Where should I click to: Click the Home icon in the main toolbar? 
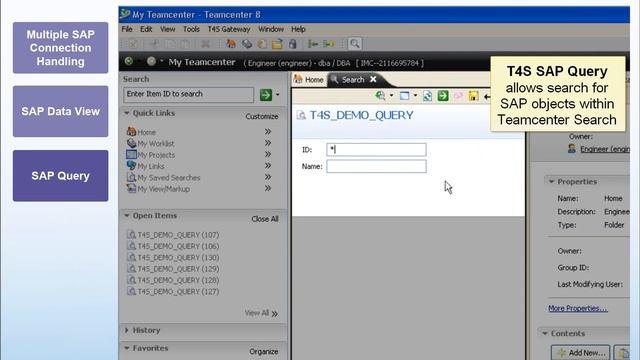pyautogui.click(x=231, y=44)
